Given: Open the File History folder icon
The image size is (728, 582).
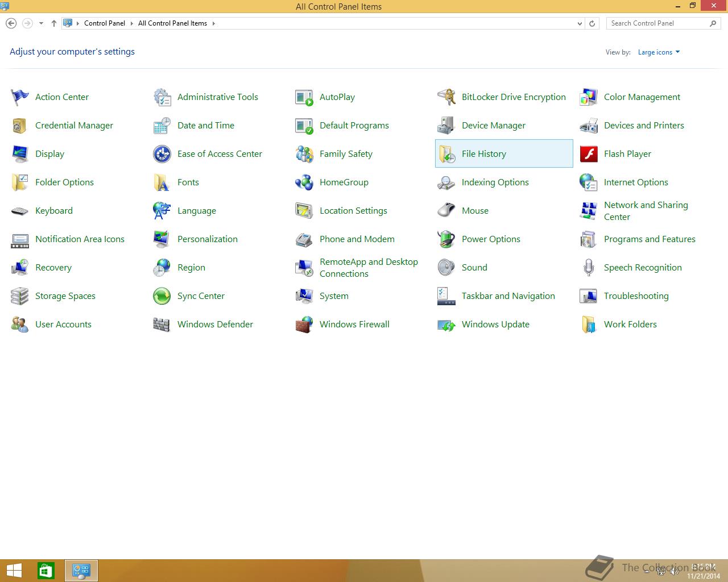Looking at the screenshot, I should (446, 154).
